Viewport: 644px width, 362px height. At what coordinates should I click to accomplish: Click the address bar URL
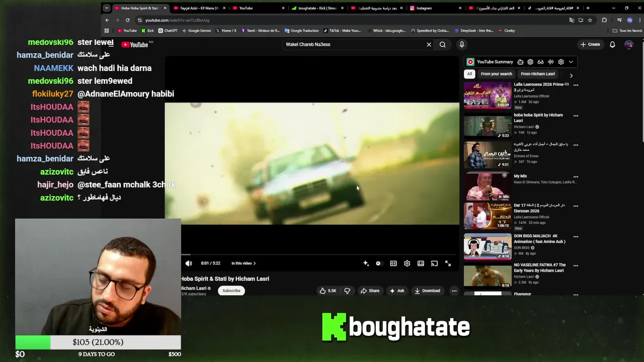click(x=177, y=20)
